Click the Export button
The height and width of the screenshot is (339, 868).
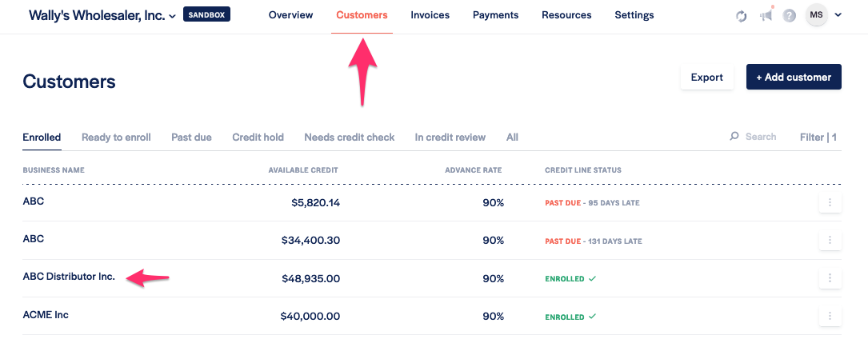pos(706,78)
